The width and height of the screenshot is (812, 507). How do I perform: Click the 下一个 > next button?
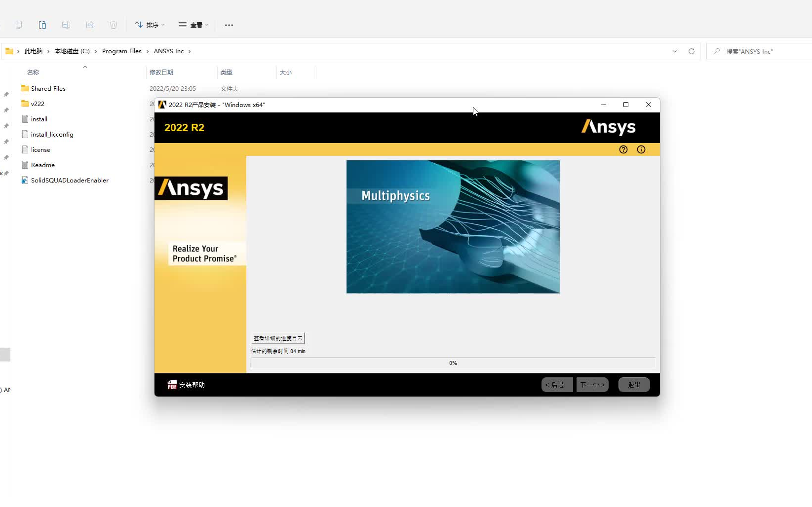[x=592, y=385]
